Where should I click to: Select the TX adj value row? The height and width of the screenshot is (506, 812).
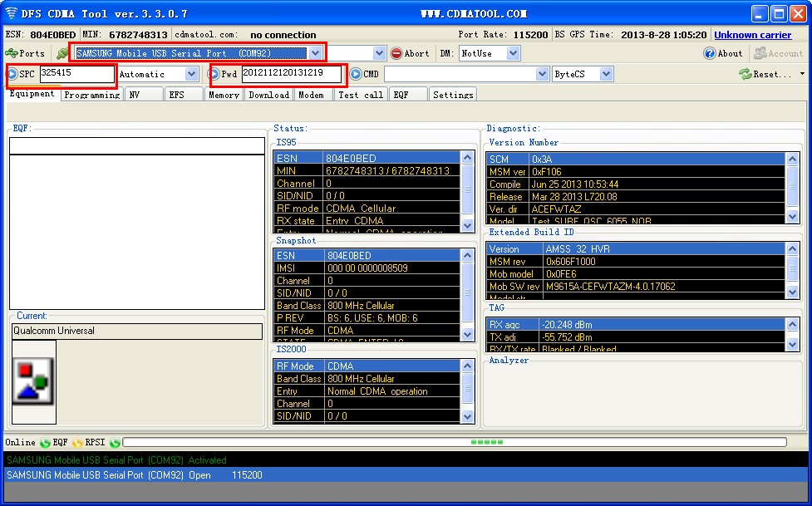(636, 337)
